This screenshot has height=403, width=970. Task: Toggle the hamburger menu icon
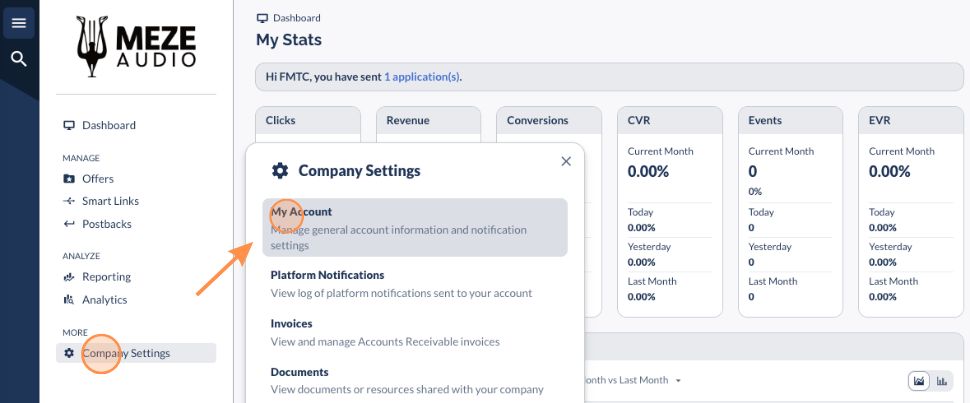click(18, 23)
